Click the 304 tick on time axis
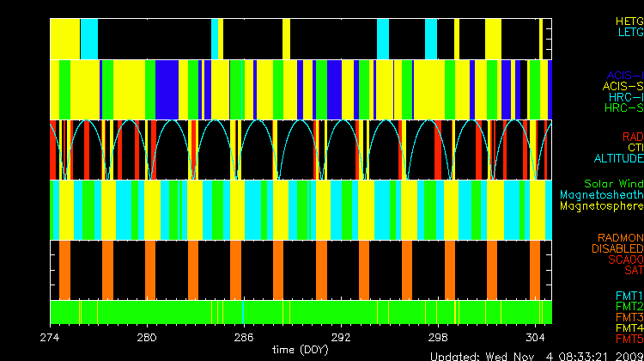This screenshot has height=361, width=644. click(536, 337)
